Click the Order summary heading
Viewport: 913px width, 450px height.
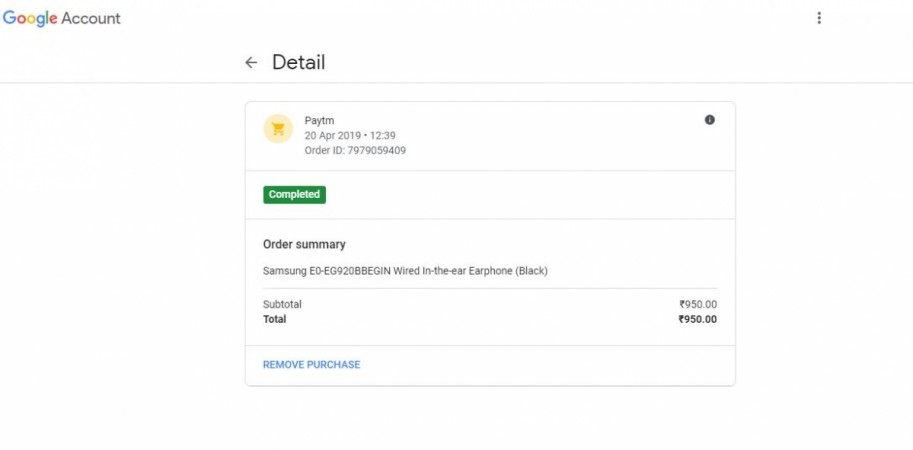coord(304,245)
